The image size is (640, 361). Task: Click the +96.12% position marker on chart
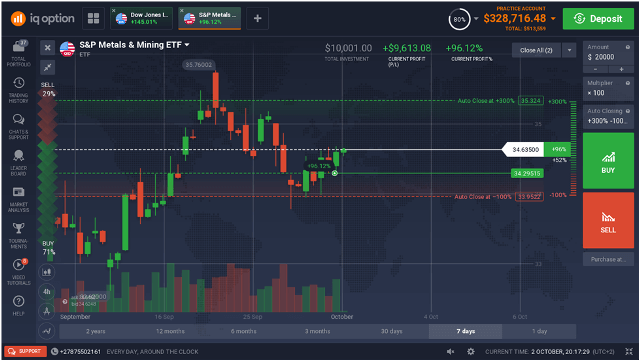(318, 166)
